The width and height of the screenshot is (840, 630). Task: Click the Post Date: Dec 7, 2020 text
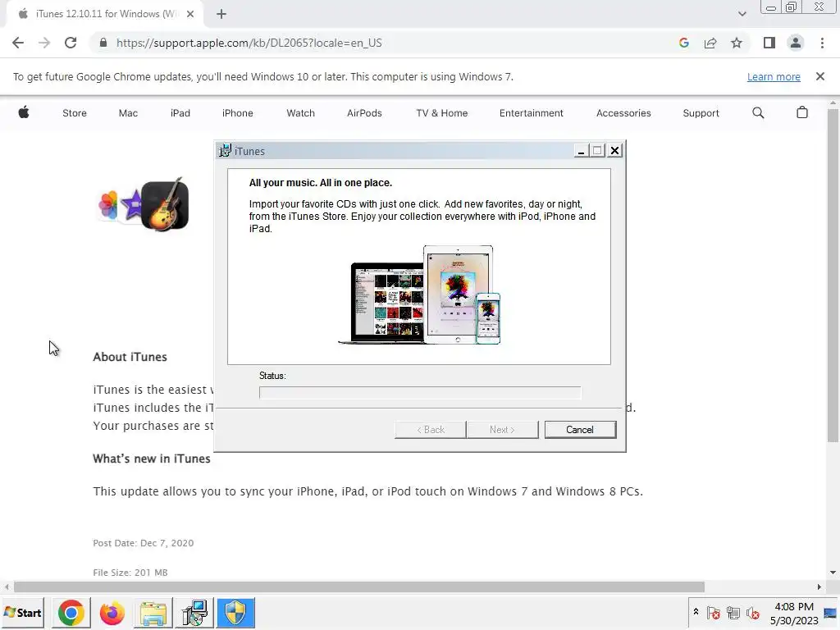(x=143, y=543)
